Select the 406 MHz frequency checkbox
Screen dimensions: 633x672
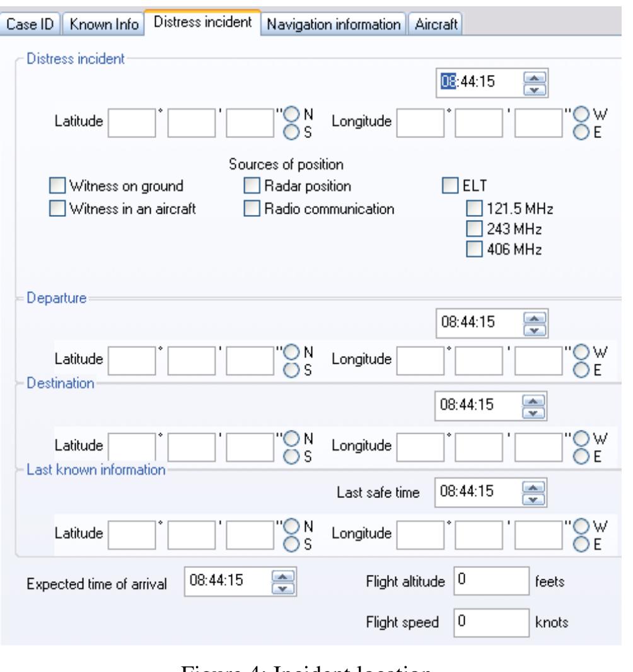click(472, 250)
